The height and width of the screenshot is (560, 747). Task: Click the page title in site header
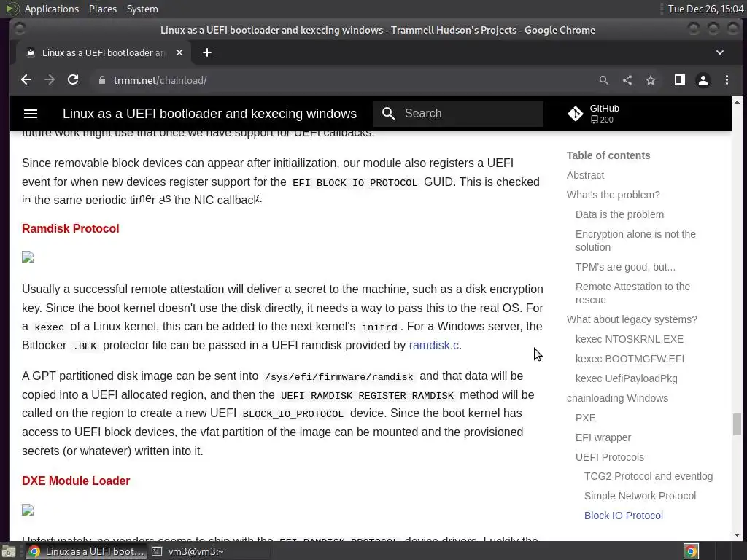click(x=209, y=113)
